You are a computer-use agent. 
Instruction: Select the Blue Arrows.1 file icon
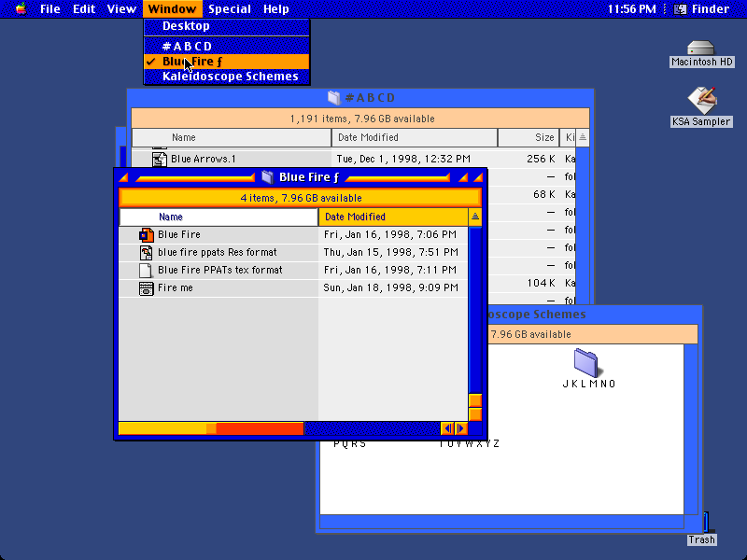coord(160,159)
